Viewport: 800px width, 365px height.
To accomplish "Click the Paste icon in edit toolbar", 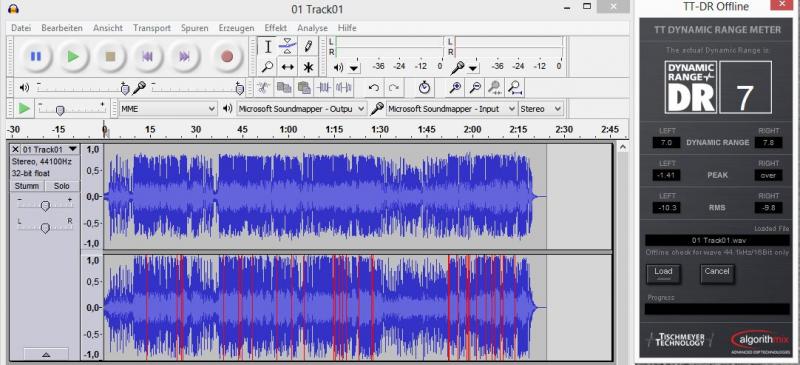I will 304,88.
